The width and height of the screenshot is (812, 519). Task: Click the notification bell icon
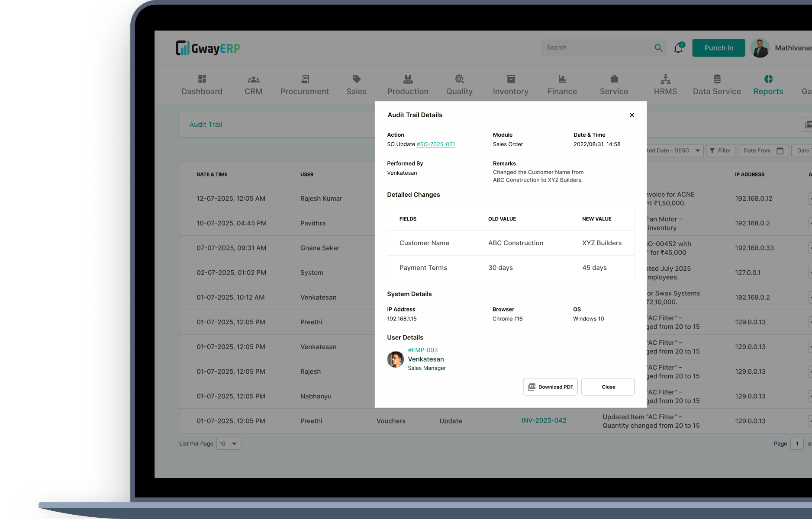click(x=678, y=48)
